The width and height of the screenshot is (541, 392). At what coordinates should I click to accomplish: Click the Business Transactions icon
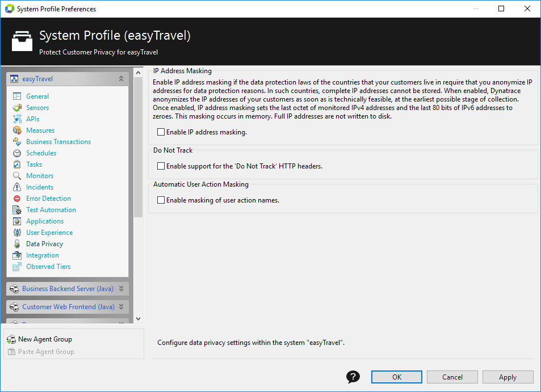click(x=17, y=142)
